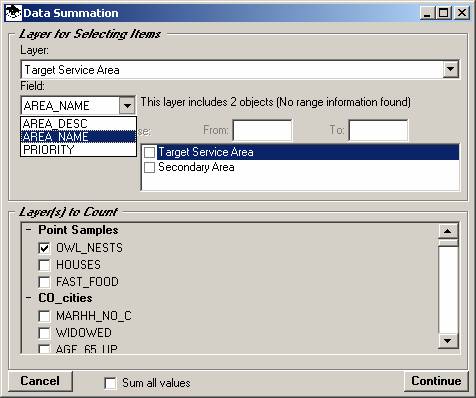The image size is (476, 398).
Task: Click the To input field
Action: coord(378,130)
